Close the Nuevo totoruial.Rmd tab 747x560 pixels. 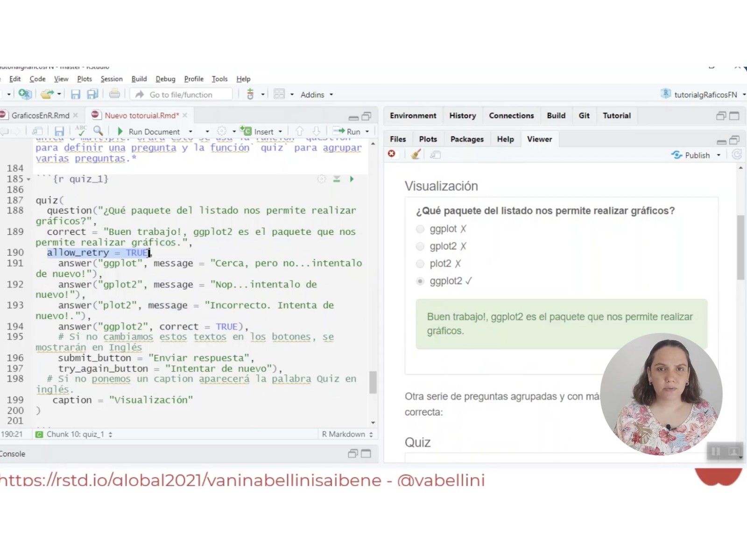click(185, 115)
